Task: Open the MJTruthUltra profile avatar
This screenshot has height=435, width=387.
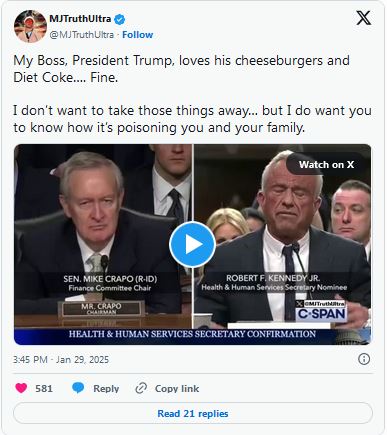Action: pyautogui.click(x=30, y=26)
